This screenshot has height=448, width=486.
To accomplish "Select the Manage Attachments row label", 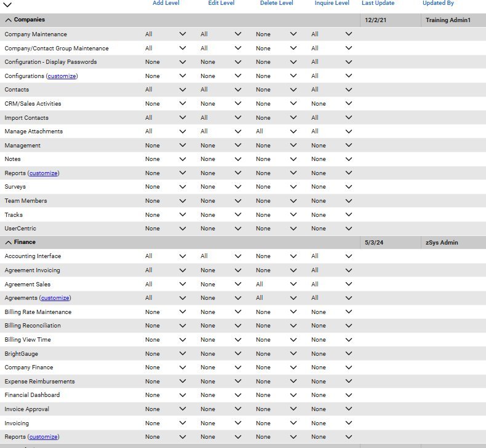I will point(33,132).
